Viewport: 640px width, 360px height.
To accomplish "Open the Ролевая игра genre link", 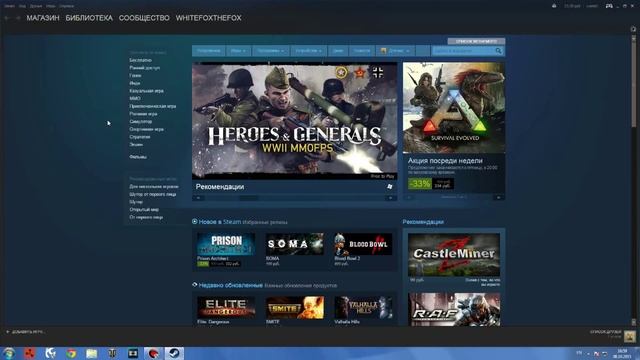I will click(x=143, y=114).
